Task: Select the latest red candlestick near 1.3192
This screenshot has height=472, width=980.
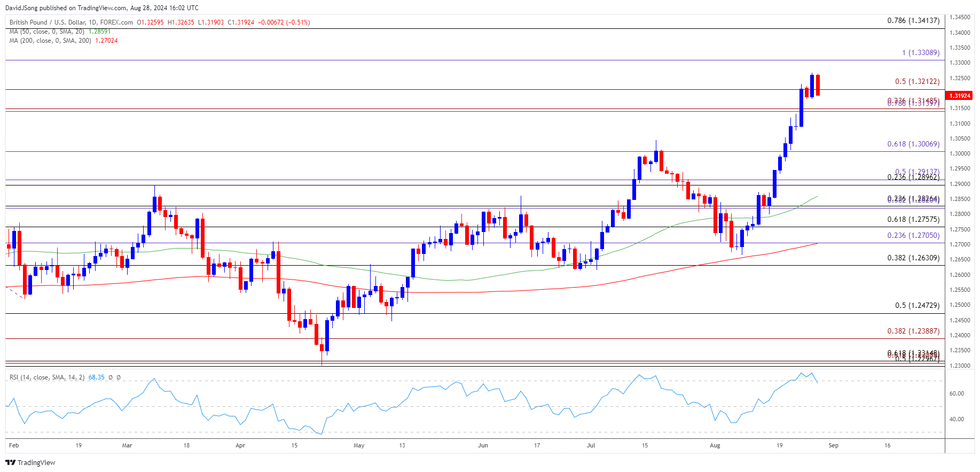Action: tap(818, 85)
